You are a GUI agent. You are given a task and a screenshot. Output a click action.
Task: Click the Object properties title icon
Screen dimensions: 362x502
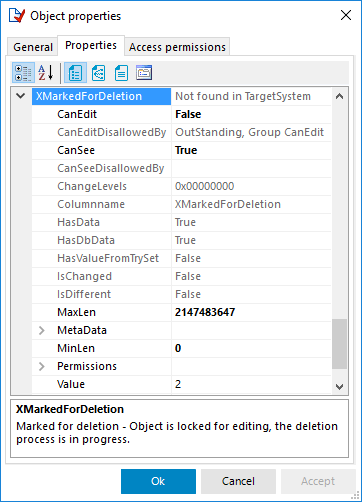[x=17, y=16]
